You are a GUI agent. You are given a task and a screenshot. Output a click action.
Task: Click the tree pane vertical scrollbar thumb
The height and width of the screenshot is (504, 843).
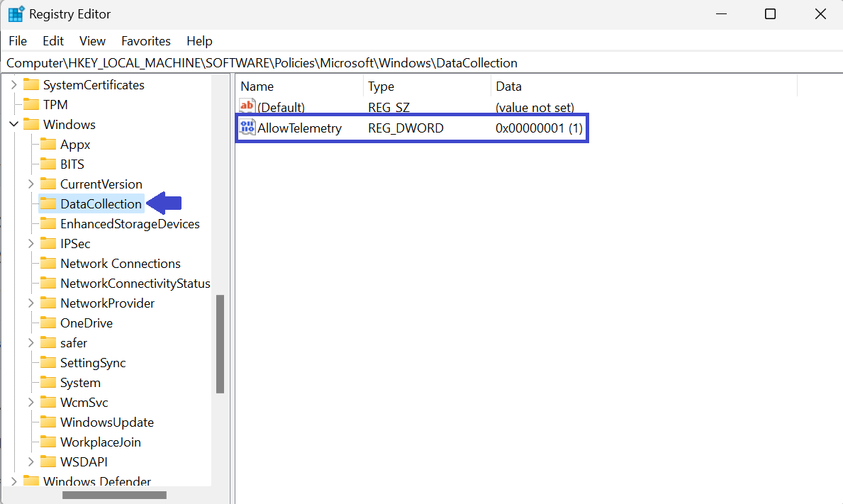[x=220, y=344]
